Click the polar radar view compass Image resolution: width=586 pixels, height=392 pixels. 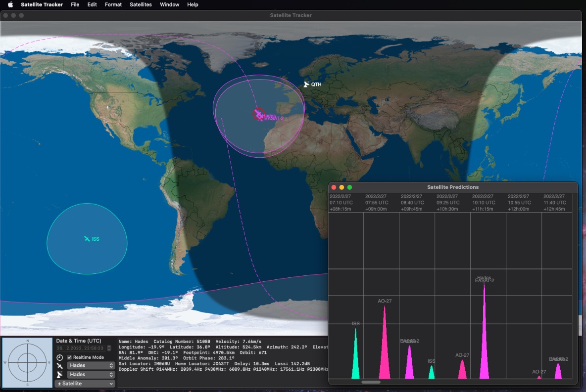point(27,362)
